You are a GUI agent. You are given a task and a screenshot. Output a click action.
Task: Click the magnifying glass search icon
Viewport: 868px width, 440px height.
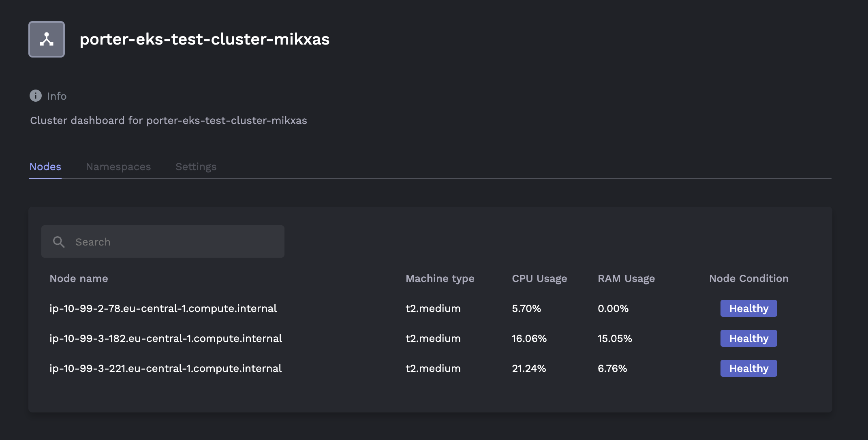pyautogui.click(x=59, y=242)
